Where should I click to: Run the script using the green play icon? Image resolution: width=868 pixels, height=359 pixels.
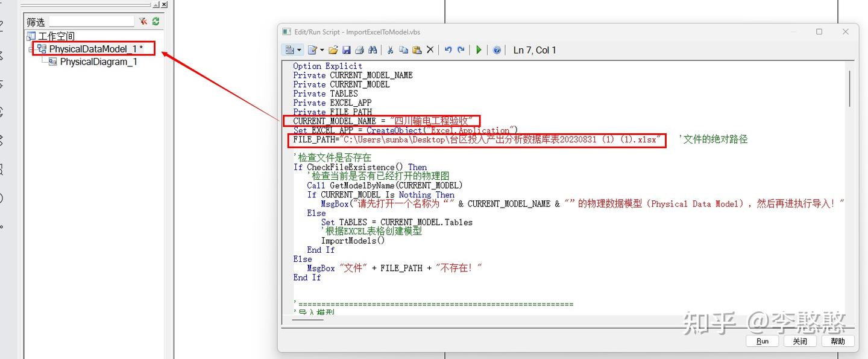[480, 49]
